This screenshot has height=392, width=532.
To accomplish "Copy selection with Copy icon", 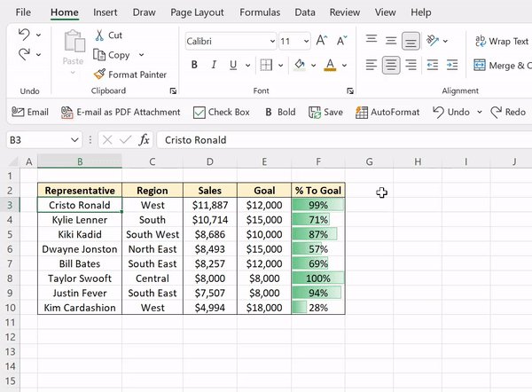I will 99,55.
